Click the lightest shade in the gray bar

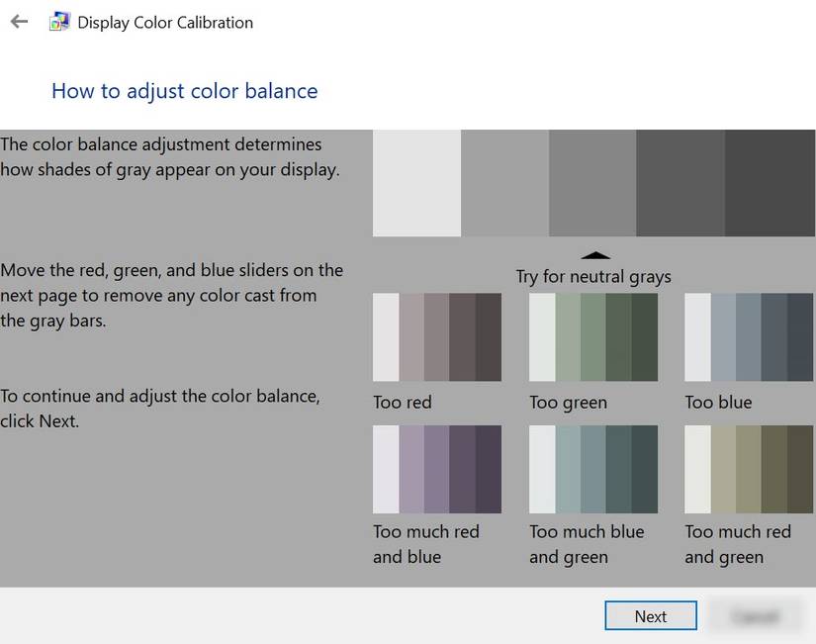[415, 182]
